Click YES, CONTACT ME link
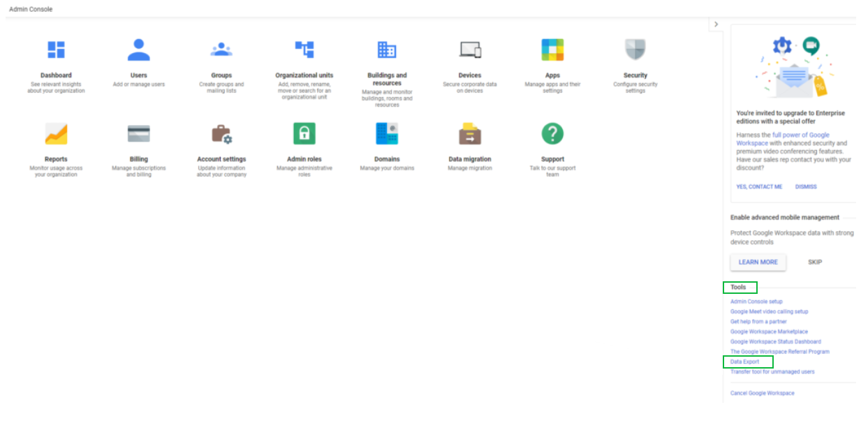Image resolution: width=868 pixels, height=423 pixels. coord(759,187)
